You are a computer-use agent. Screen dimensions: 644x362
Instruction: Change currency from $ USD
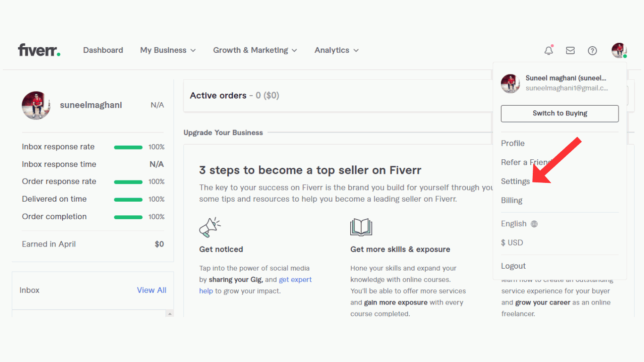coord(512,243)
